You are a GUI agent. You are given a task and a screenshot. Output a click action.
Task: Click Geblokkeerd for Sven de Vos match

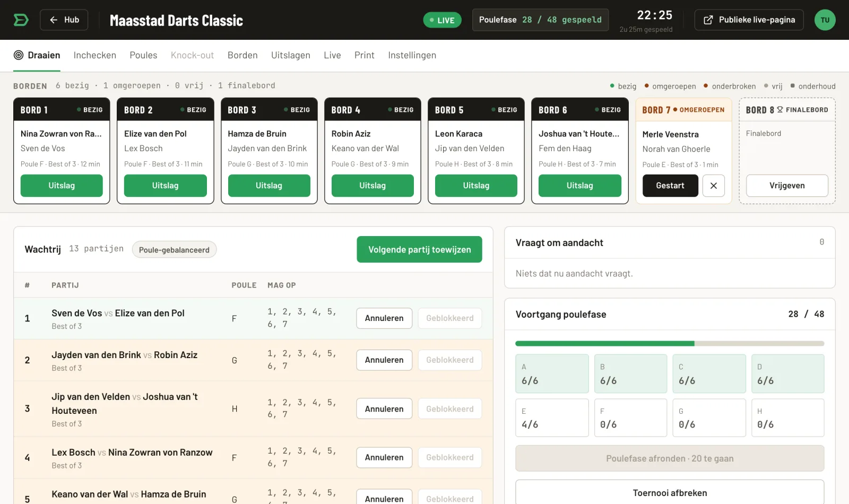(450, 318)
